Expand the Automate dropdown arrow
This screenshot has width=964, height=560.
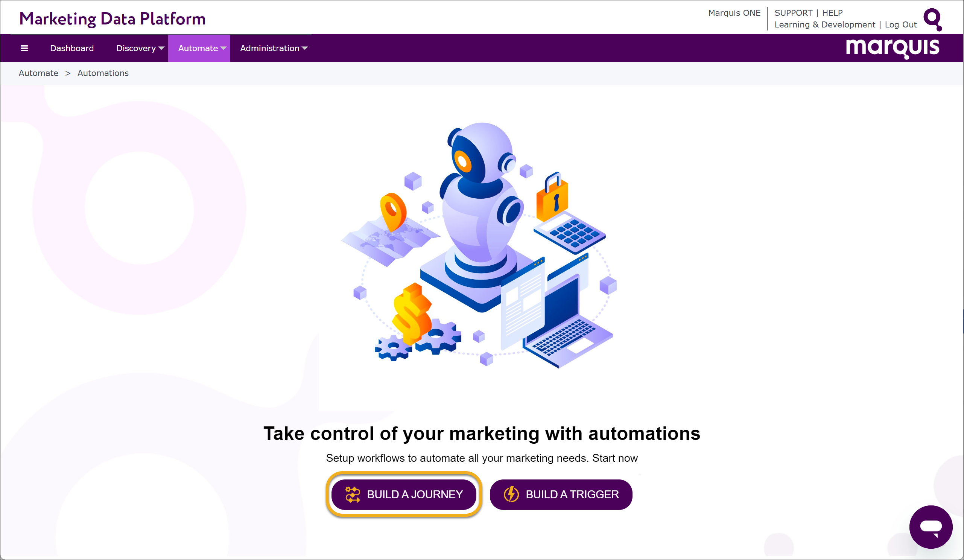click(x=224, y=48)
